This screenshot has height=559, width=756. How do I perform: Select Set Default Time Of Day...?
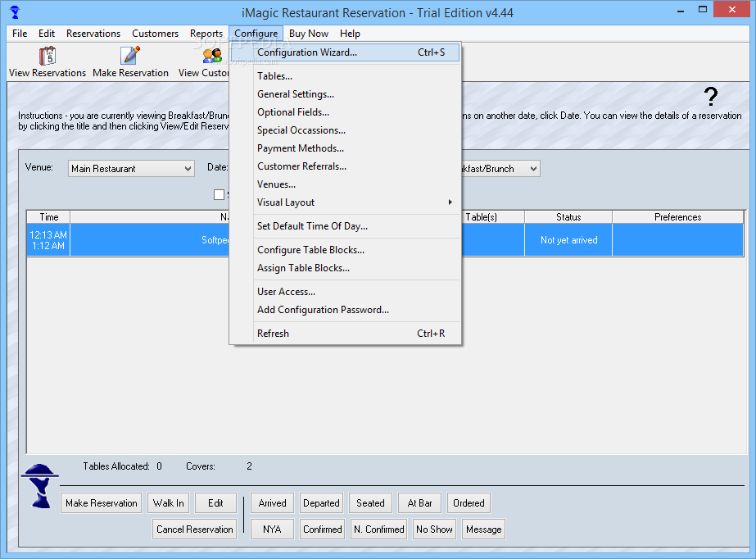345,226
